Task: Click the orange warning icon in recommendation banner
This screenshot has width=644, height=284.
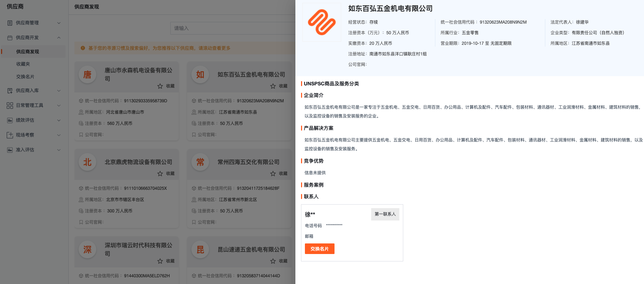Action: 83,48
